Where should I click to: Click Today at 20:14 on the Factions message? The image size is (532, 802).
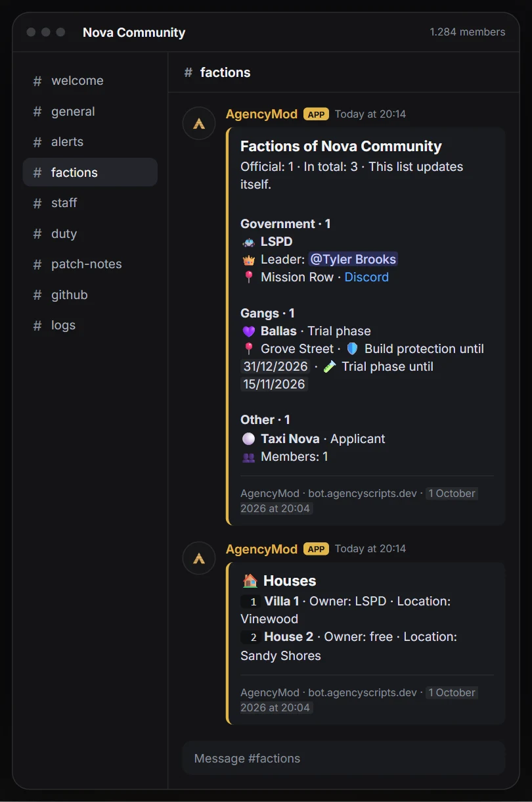click(370, 114)
